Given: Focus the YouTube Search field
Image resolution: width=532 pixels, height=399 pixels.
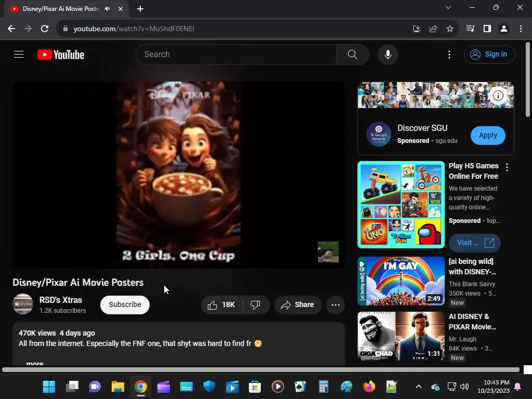Looking at the screenshot, I should coord(236,54).
